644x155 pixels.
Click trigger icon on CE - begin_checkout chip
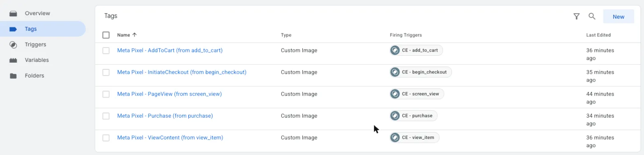[x=395, y=72]
